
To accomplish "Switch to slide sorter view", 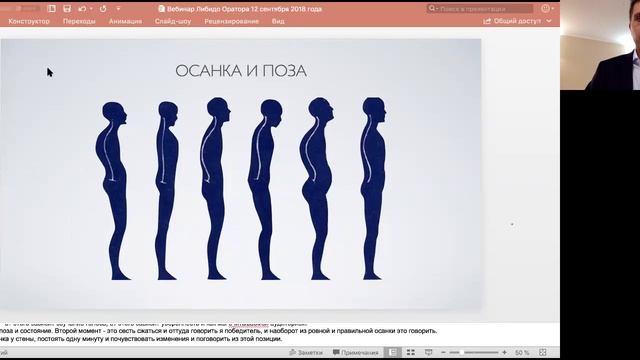I will click(x=411, y=352).
